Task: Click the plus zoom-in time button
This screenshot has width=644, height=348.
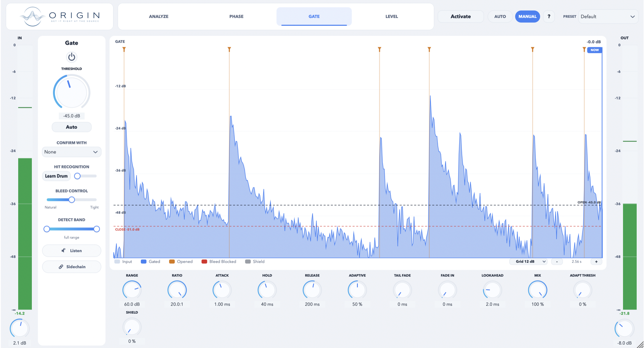Action: pyautogui.click(x=596, y=262)
